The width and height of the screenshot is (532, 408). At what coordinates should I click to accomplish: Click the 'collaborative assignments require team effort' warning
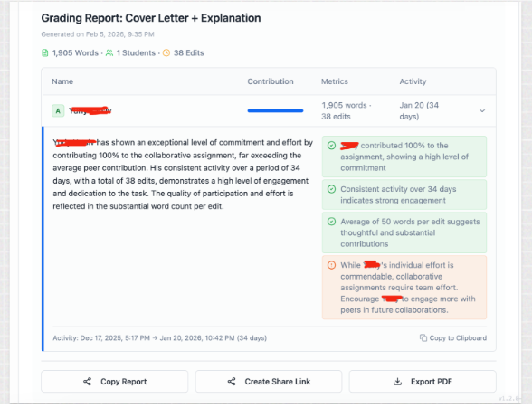pos(404,288)
